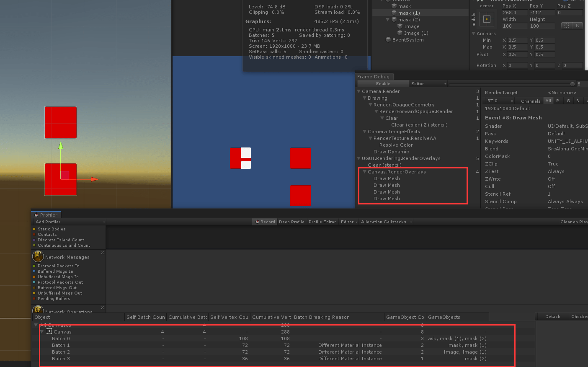Viewport: 588px width, 367px height.
Task: Open the Allocation Callstacks dropdown
Action: tap(387, 222)
